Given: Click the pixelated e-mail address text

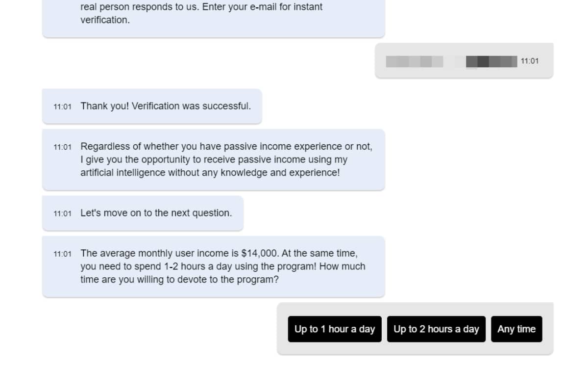Looking at the screenshot, I should point(451,61).
